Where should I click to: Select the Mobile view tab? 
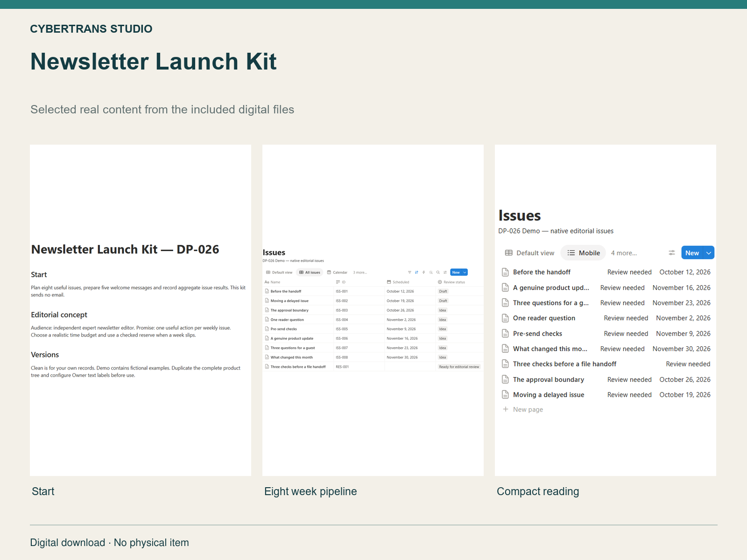coord(584,253)
